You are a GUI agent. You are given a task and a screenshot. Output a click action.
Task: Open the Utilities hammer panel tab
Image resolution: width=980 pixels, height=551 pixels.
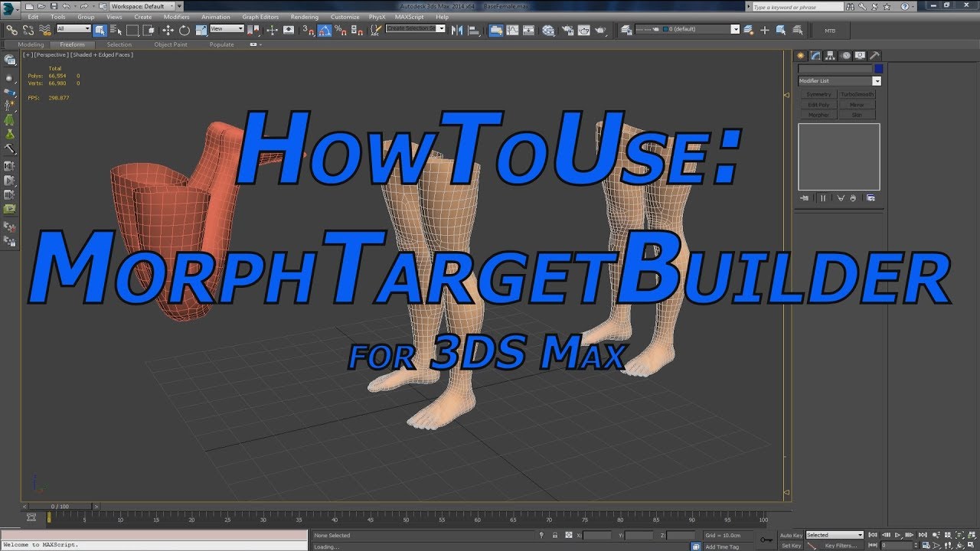click(874, 55)
